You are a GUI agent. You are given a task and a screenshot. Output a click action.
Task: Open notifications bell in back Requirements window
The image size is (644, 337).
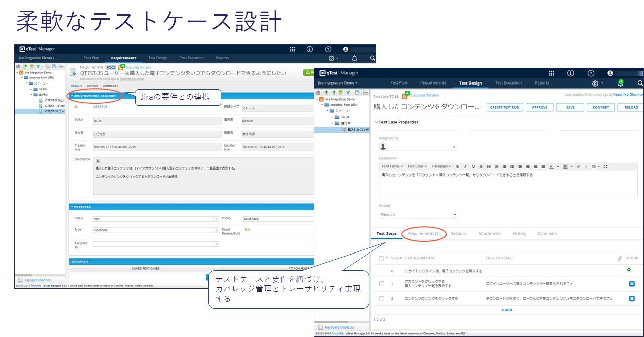click(x=354, y=58)
